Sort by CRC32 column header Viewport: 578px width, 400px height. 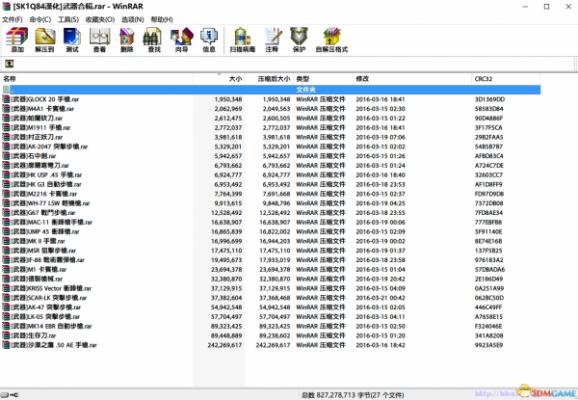coord(506,79)
